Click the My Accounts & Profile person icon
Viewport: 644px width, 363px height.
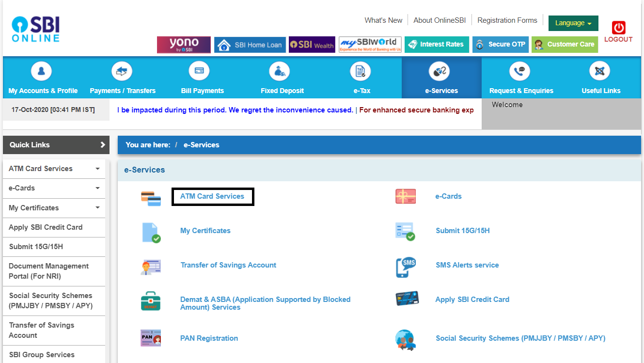pos(42,72)
